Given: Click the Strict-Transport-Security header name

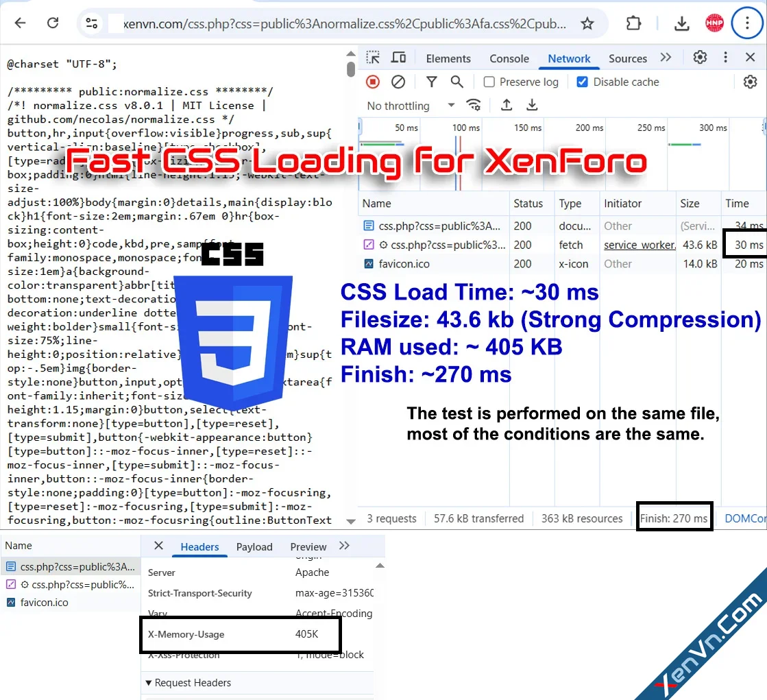Looking at the screenshot, I should click(199, 593).
